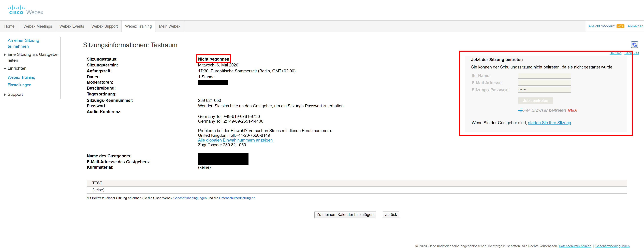Click 'starten Sie Ihre Sitzung' link
This screenshot has width=644, height=252.
point(549,123)
